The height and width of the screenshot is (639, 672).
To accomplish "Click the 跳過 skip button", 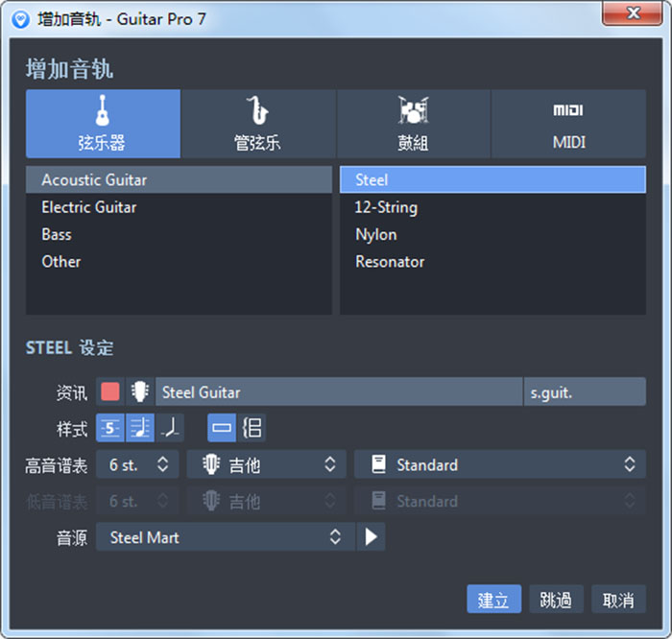I will pos(556,599).
